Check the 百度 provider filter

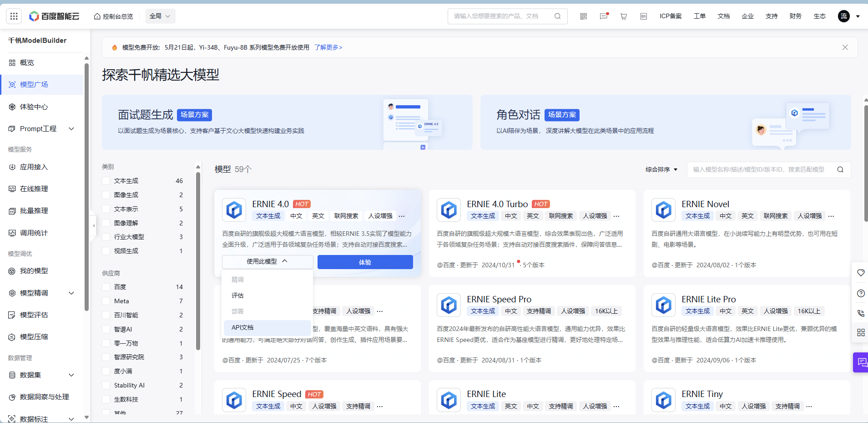pyautogui.click(x=106, y=287)
